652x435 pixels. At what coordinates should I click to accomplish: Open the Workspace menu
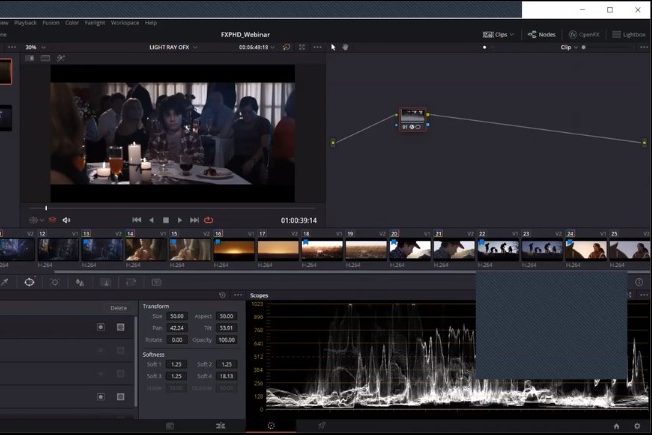[x=126, y=21]
